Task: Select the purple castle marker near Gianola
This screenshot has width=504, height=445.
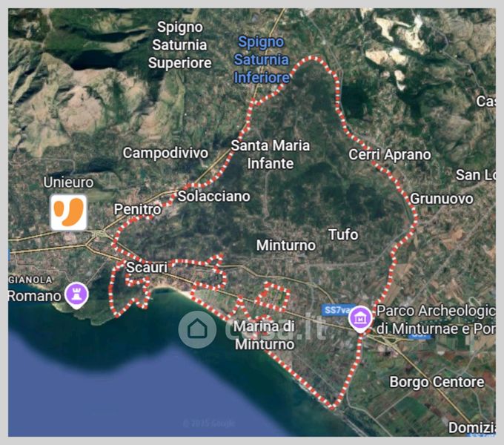Action: coord(76,295)
